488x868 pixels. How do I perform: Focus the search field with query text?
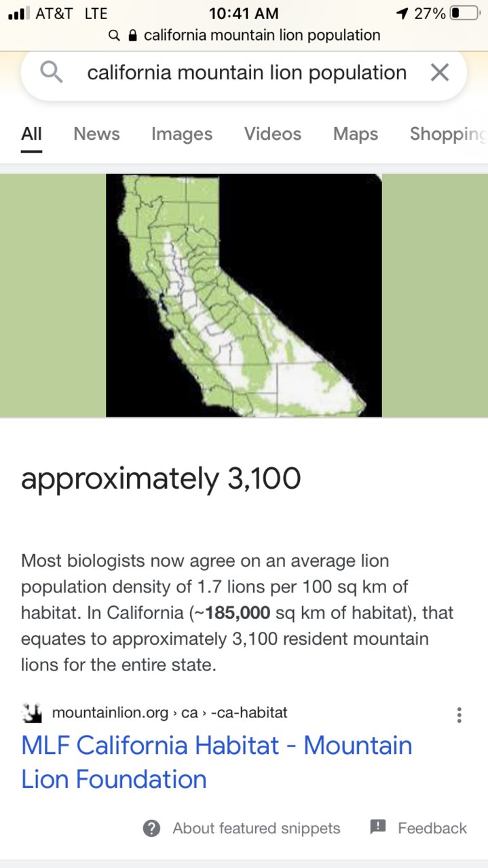(246, 73)
